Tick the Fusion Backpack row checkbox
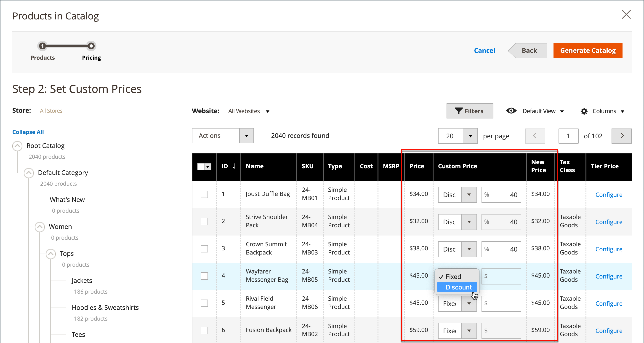 pos(204,330)
